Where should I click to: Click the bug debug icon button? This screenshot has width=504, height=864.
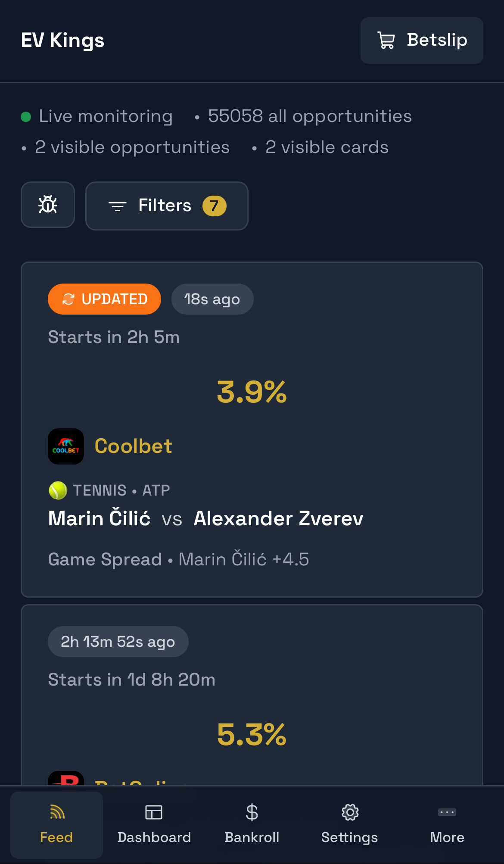coord(48,205)
